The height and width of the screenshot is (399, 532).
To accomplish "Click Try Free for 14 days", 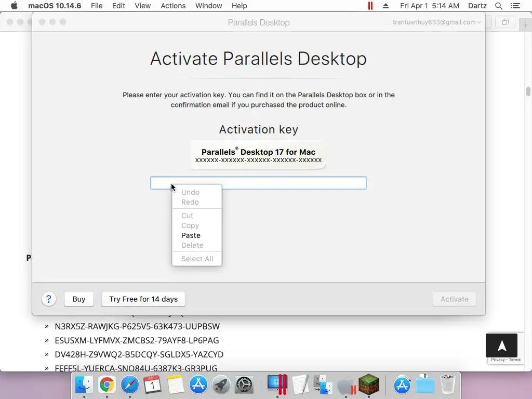I will coord(143,299).
